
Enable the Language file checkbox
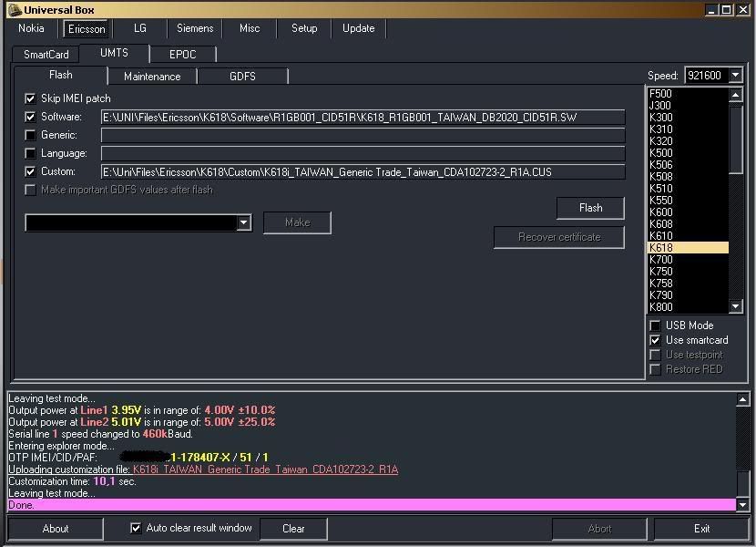[30, 153]
